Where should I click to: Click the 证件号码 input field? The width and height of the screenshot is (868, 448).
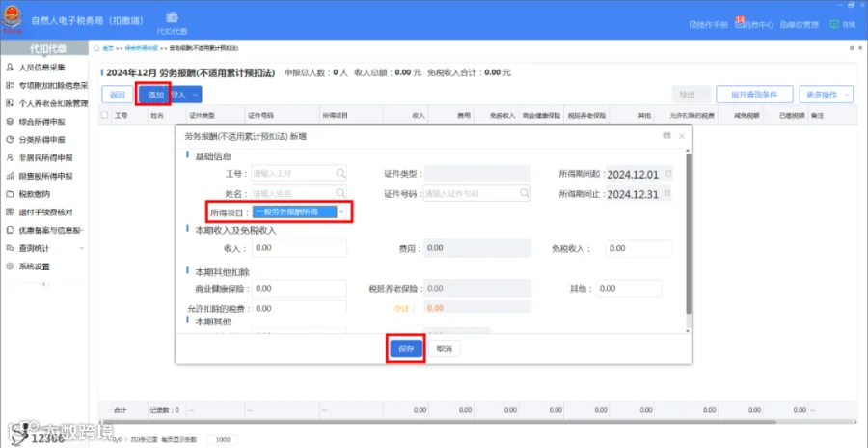tap(477, 193)
